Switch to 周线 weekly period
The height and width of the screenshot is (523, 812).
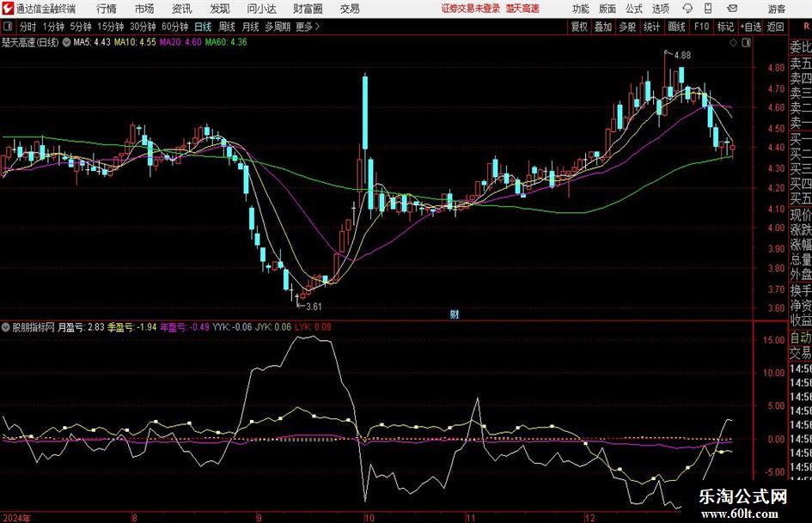pos(227,27)
